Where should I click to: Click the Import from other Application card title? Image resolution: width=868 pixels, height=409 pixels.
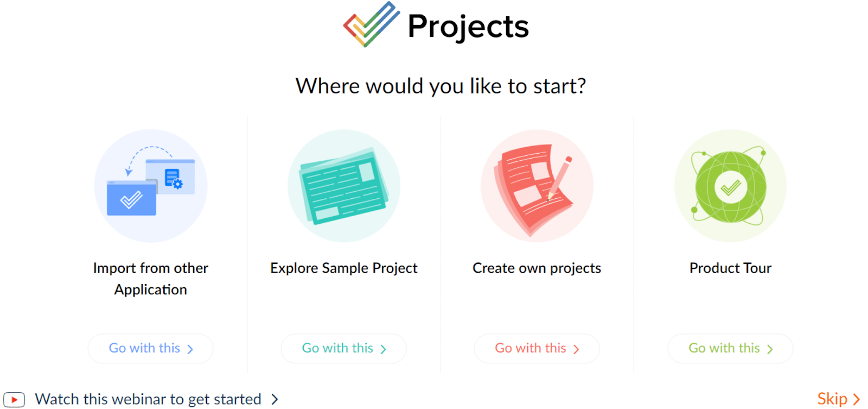tap(150, 279)
